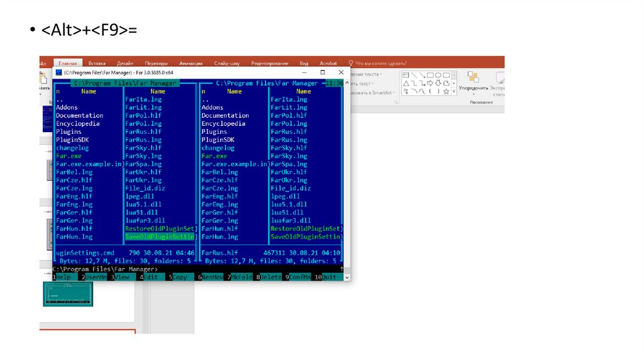This screenshot has height=361, width=644.
Task: Choose the five-point Star shape
Action: coord(446,91)
